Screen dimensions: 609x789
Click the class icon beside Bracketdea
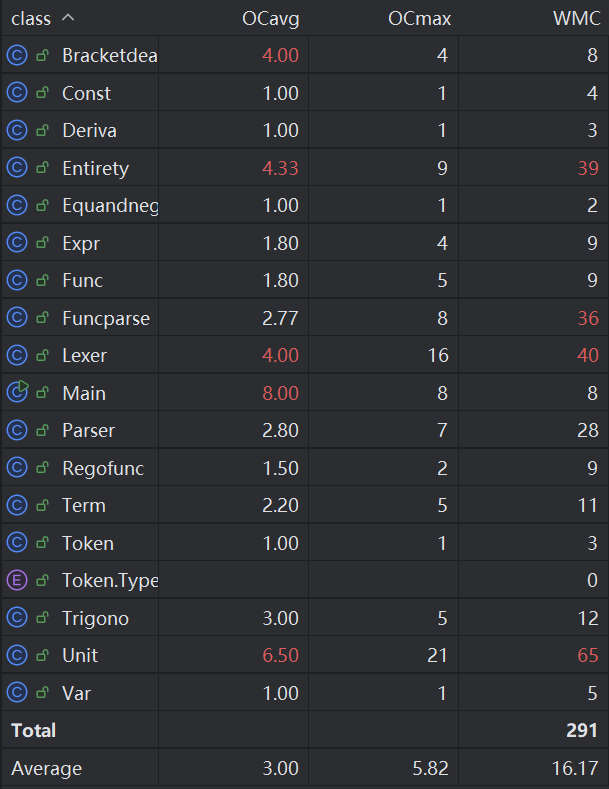point(16,56)
